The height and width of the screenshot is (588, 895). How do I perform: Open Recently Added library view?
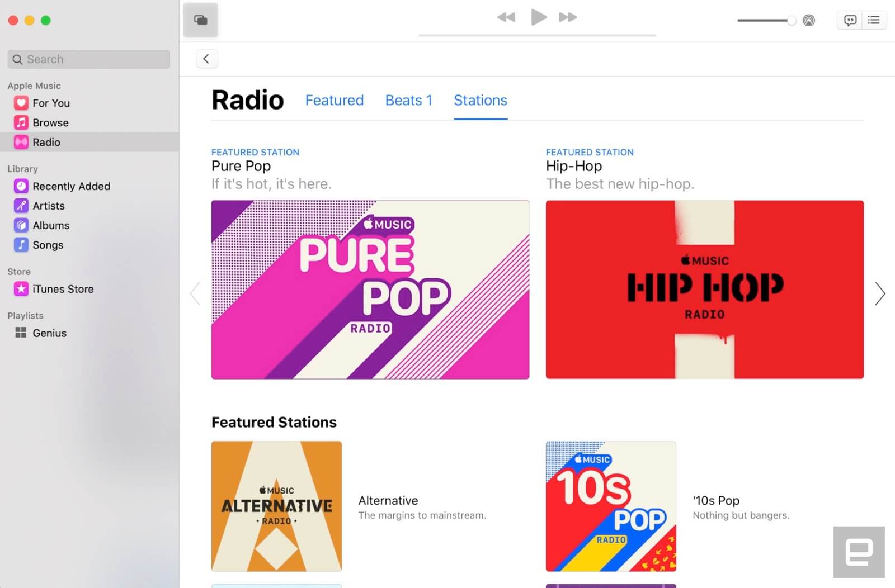71,186
